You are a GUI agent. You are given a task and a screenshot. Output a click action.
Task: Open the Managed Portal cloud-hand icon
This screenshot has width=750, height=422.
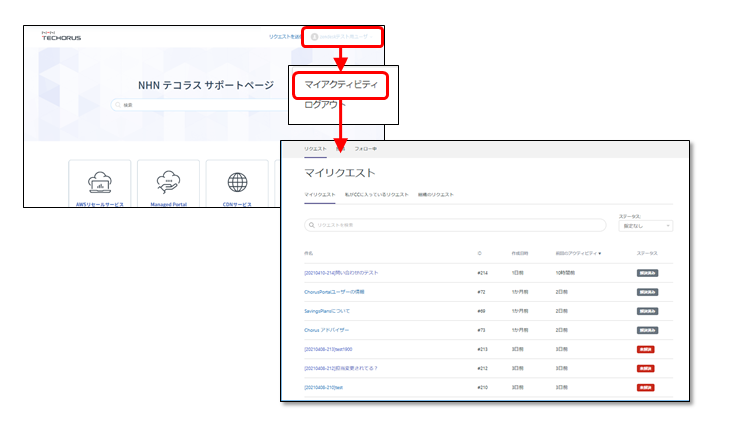pos(168,182)
